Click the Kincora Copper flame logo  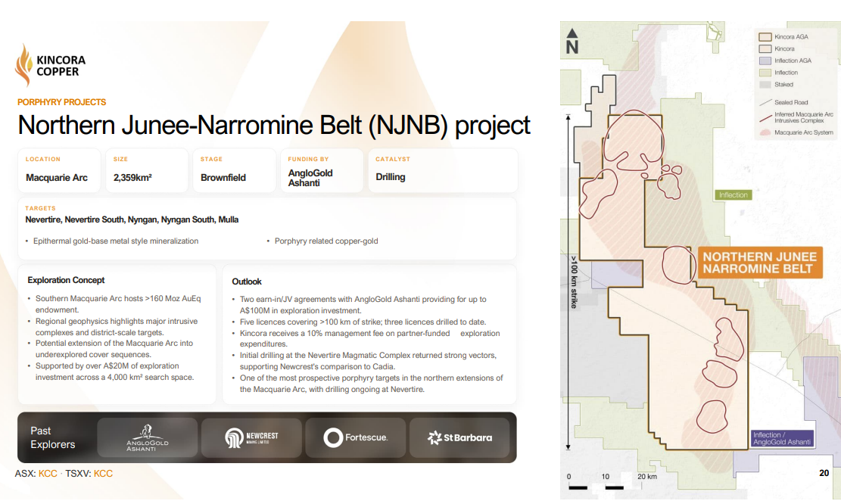tap(23, 65)
